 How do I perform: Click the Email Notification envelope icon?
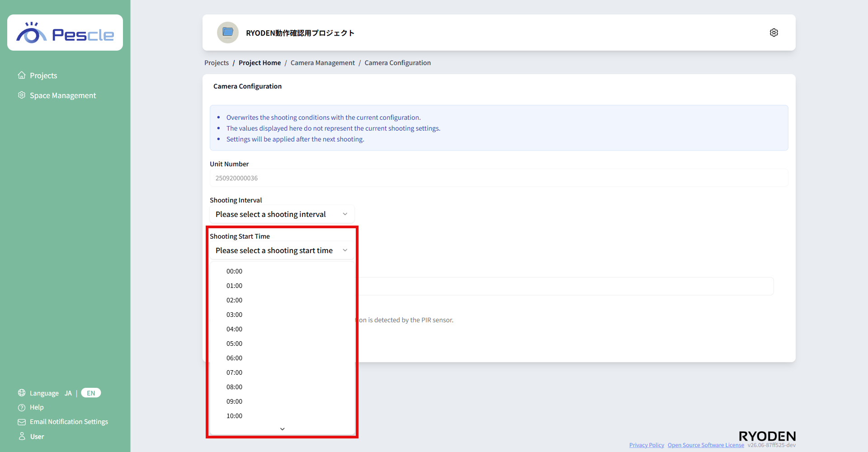pyautogui.click(x=22, y=422)
